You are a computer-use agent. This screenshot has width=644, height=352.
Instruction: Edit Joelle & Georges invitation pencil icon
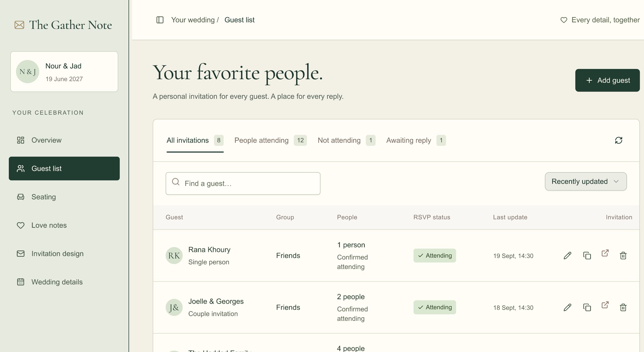[x=568, y=307]
